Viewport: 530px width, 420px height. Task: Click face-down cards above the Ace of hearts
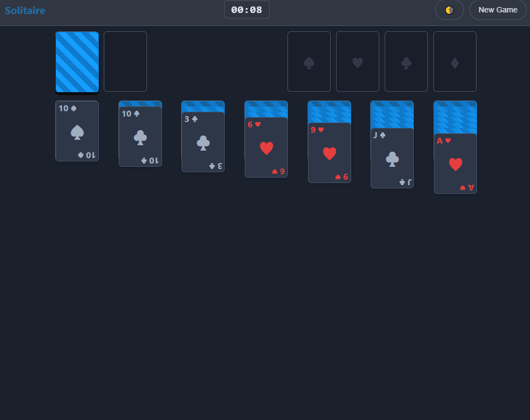point(455,117)
